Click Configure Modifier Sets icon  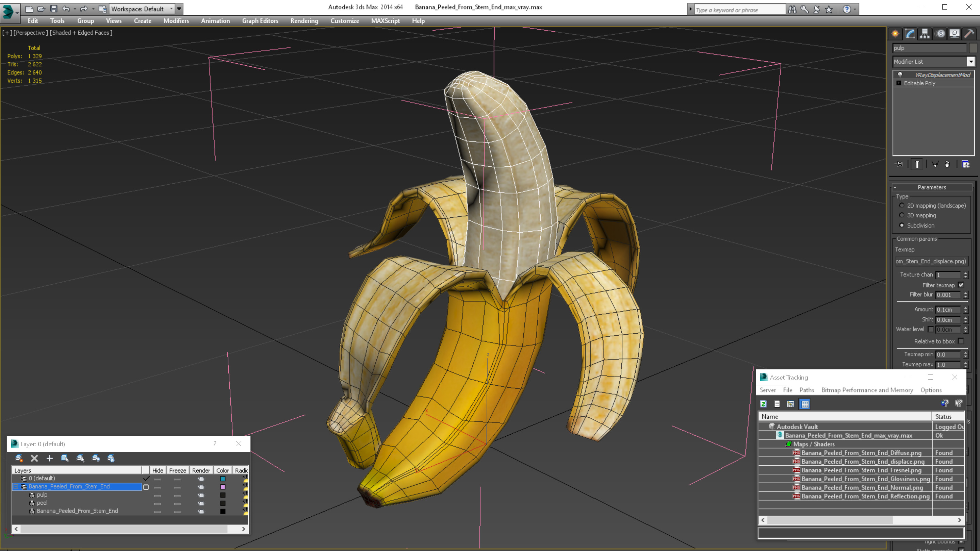coord(966,164)
